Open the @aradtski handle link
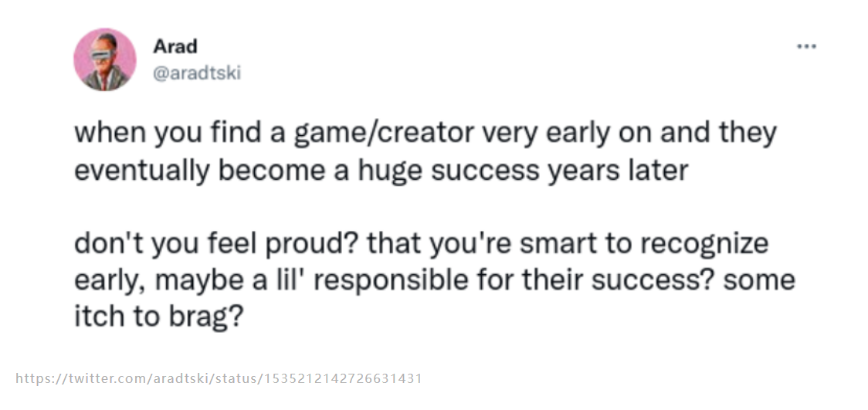The image size is (868, 410). (196, 73)
